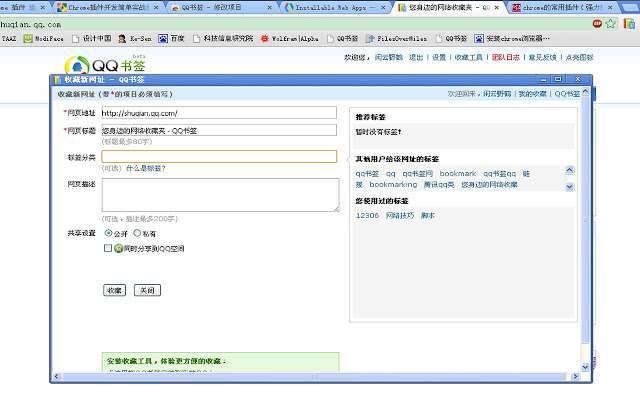This screenshot has width=640, height=400.
Task: Open the 意见反馈 link
Action: [542, 58]
